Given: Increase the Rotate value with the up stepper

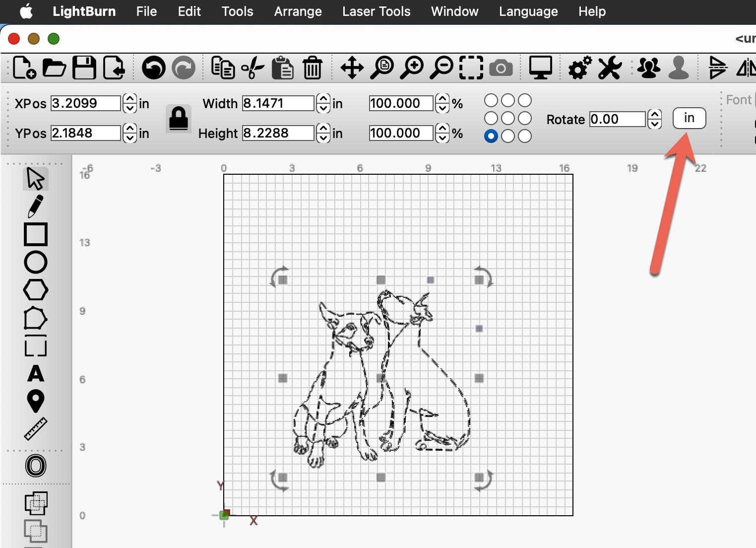Looking at the screenshot, I should click(x=654, y=115).
